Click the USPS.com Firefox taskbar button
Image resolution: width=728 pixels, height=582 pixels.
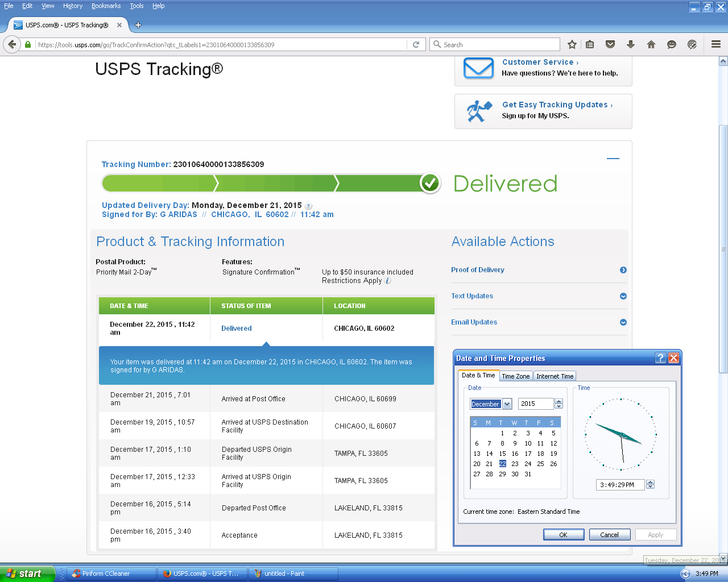coord(202,573)
